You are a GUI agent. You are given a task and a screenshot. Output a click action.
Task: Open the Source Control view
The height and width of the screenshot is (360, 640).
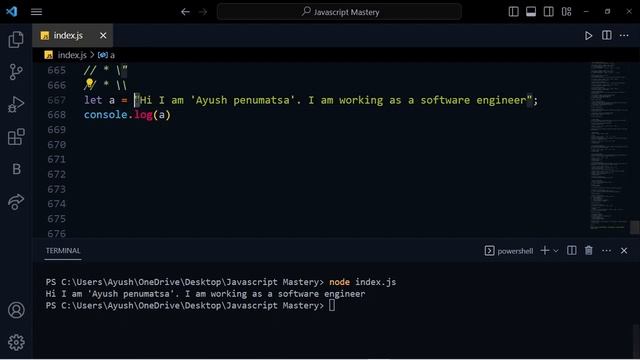pos(16,72)
